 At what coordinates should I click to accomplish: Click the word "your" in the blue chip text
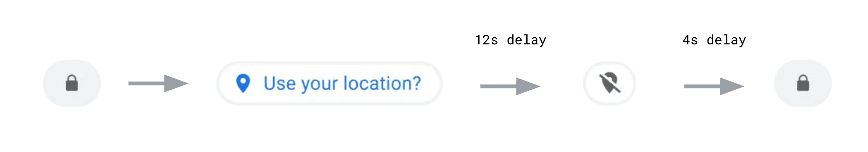(319, 84)
